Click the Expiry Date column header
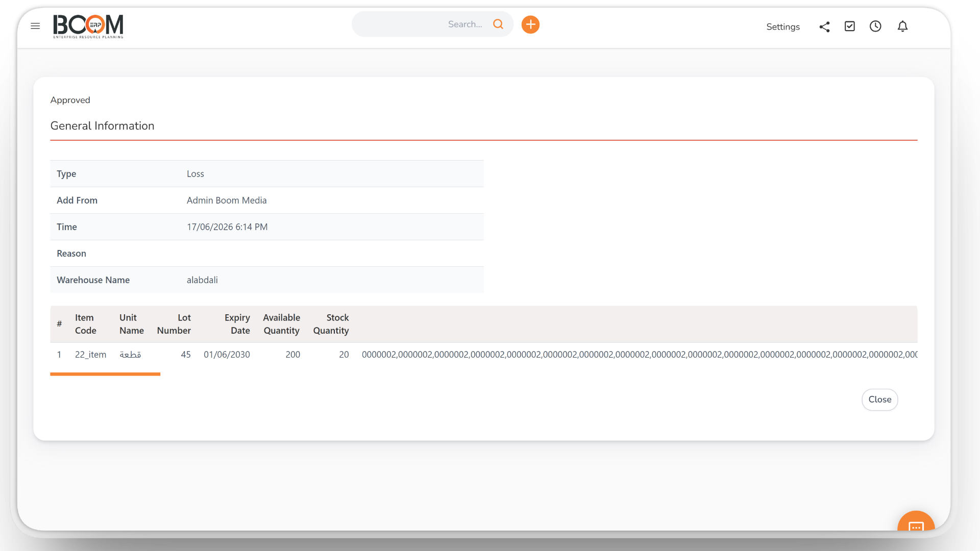This screenshot has height=551, width=980. pyautogui.click(x=237, y=324)
